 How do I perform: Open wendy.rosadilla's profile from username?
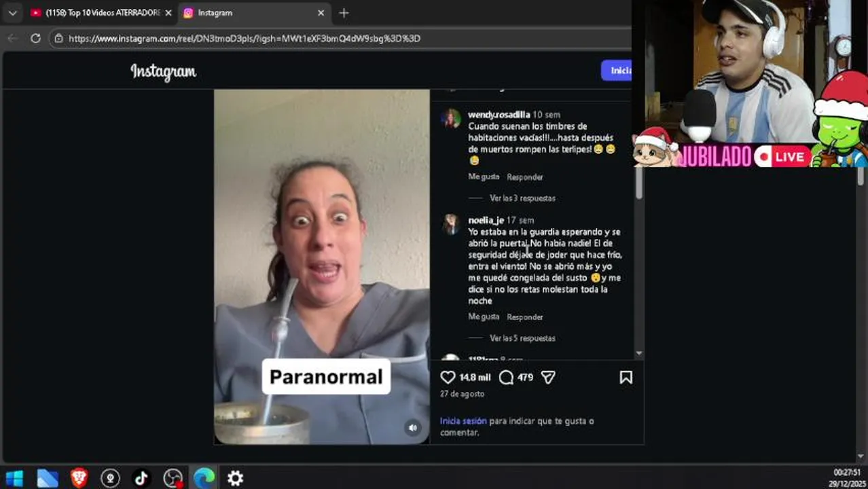pos(499,115)
